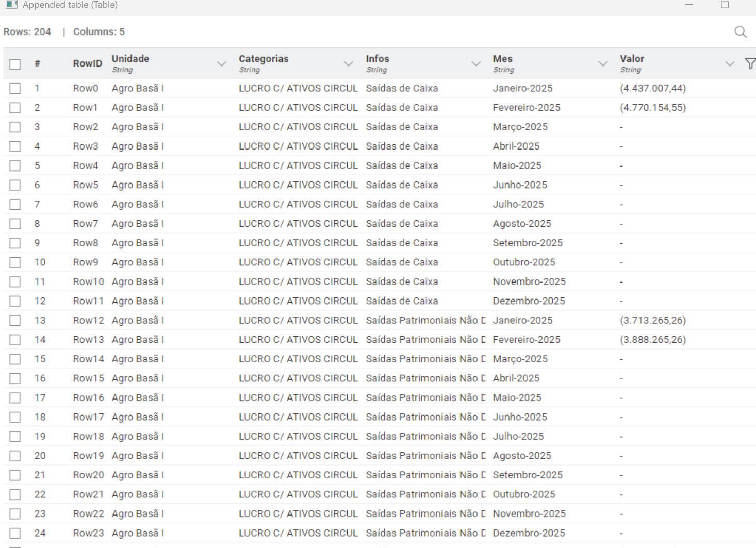Click the Valor dash in Row21

[621, 494]
